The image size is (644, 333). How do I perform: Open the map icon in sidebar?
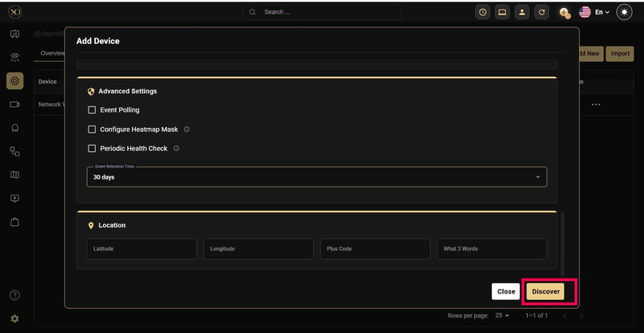14,175
